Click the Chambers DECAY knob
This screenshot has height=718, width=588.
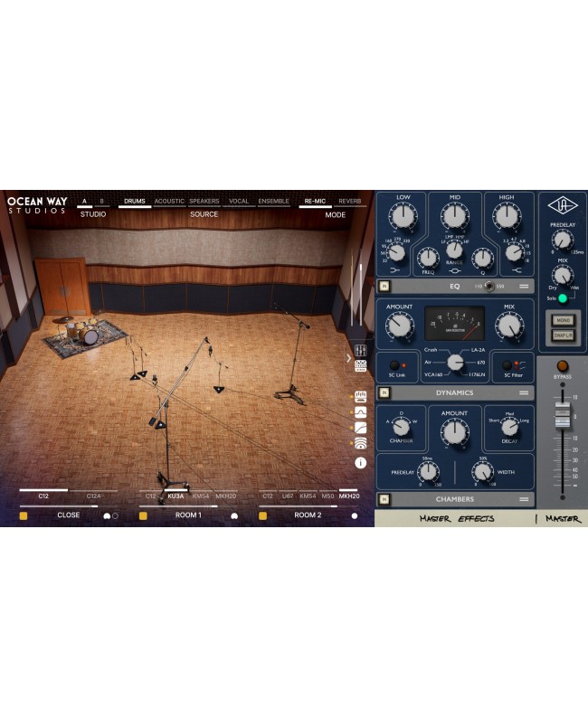click(x=509, y=427)
